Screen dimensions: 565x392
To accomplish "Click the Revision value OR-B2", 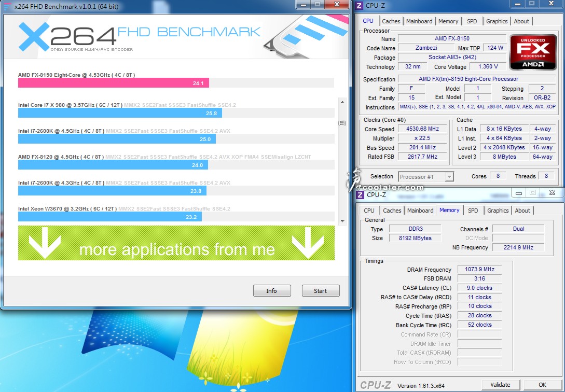I will pyautogui.click(x=542, y=97).
